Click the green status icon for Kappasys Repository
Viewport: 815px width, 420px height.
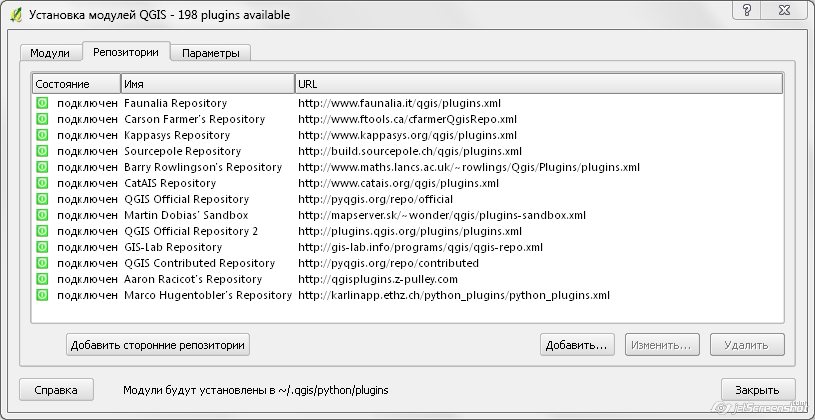coord(42,135)
